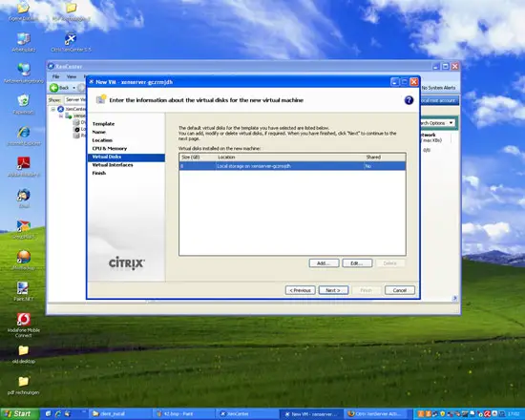525x420 pixels.
Task: Open the Adobe Reader desktop icon
Action: (x=24, y=167)
